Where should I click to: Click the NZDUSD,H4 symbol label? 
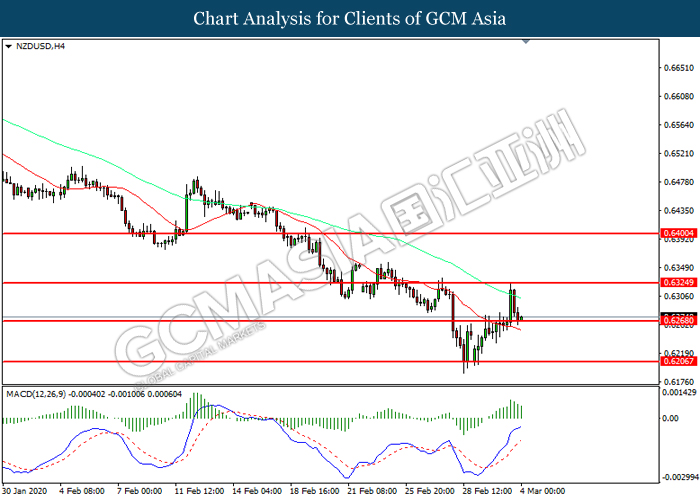point(40,46)
